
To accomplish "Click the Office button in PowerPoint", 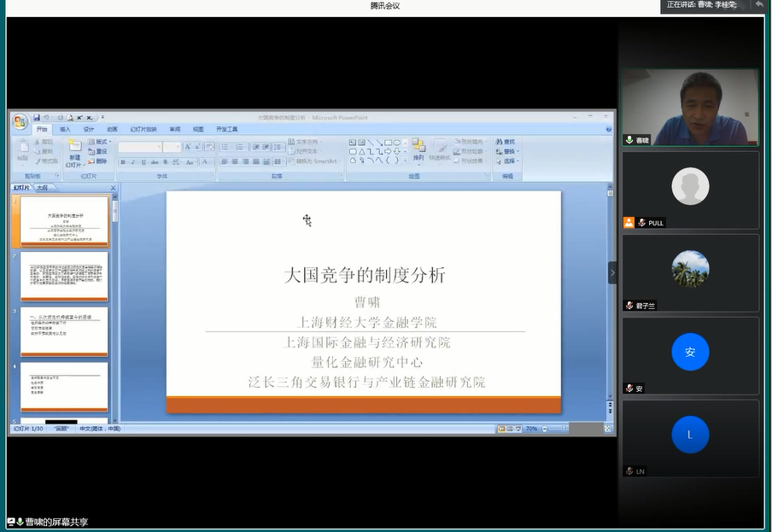I will [x=20, y=122].
